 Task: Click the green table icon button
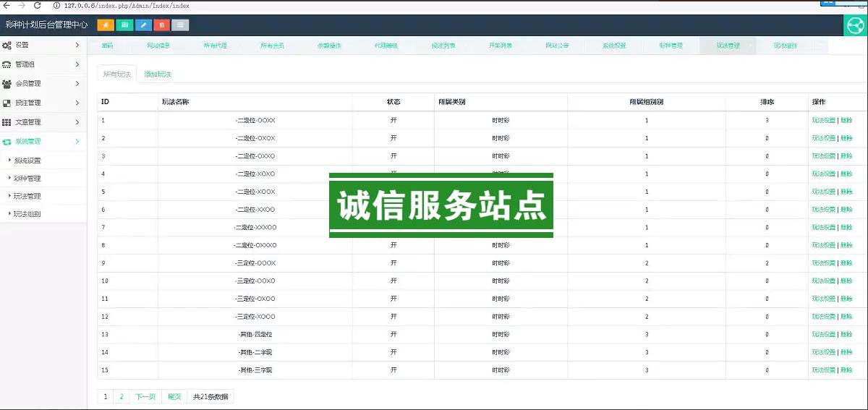click(x=124, y=25)
